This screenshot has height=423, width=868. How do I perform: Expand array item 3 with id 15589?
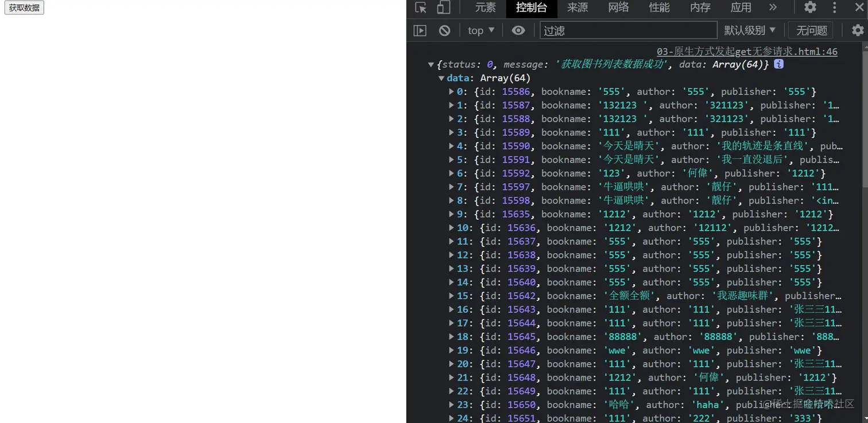(451, 133)
